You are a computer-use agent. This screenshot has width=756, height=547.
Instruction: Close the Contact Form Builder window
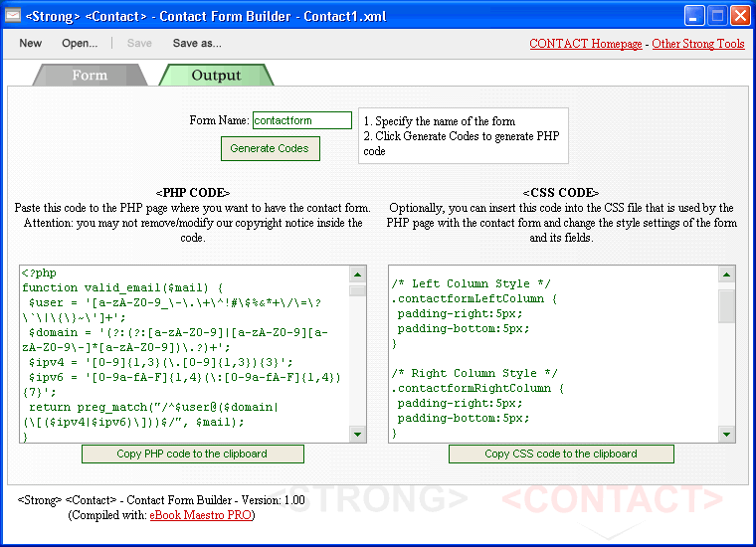[x=740, y=16]
